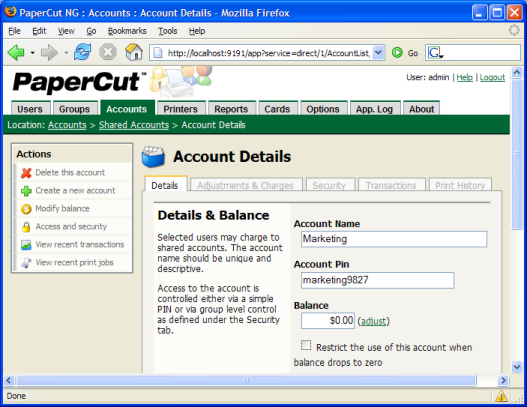Image resolution: width=527 pixels, height=407 pixels.
Task: Open the Forward button history dropdown arrow
Action: [x=66, y=53]
